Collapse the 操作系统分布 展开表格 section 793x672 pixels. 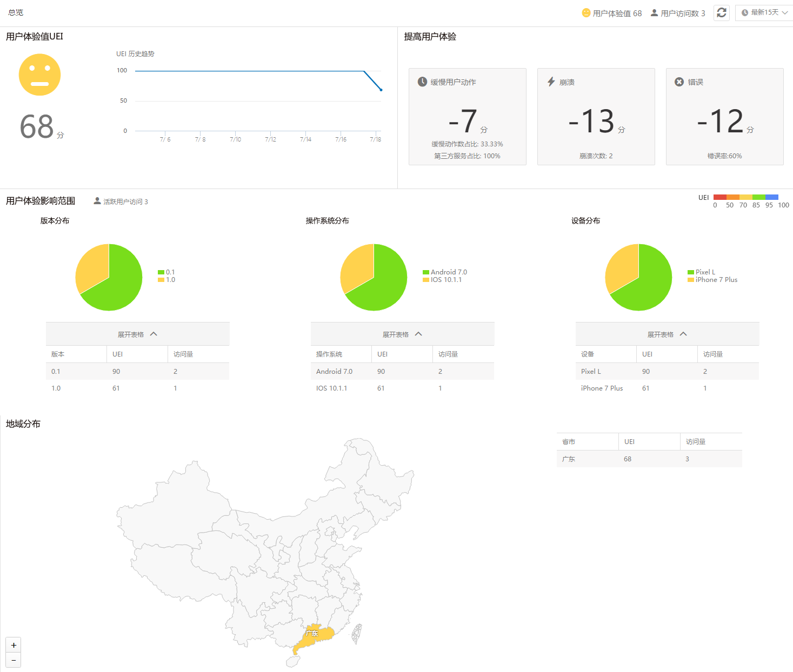[x=402, y=334]
